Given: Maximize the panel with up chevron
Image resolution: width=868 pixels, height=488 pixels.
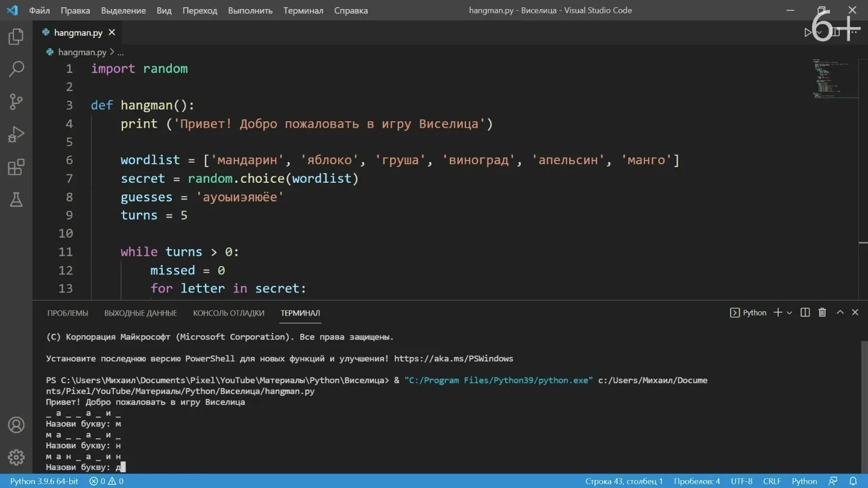Looking at the screenshot, I should pyautogui.click(x=840, y=312).
